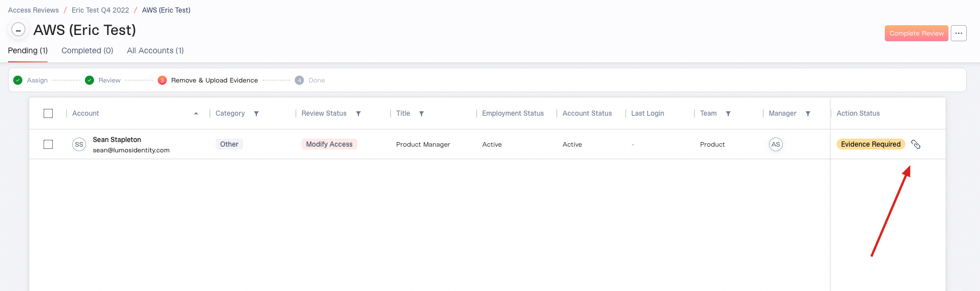
Task: Switch to the Pending (1) tab
Action: click(x=28, y=50)
